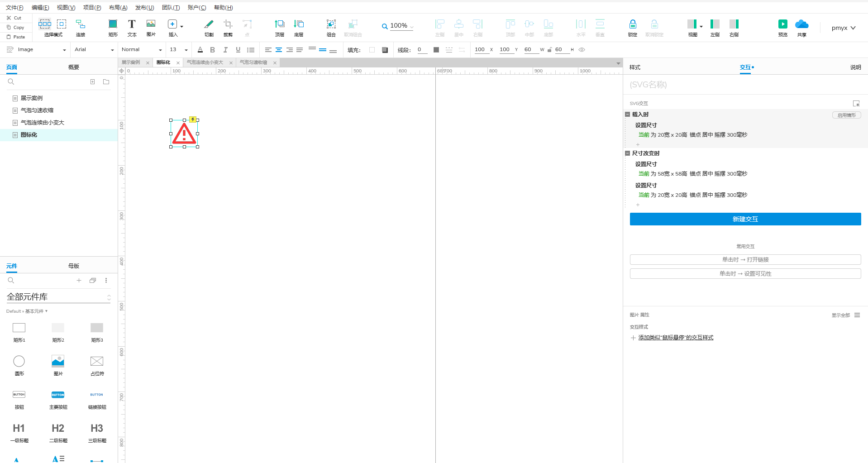Image resolution: width=868 pixels, height=463 pixels.
Task: Toggle contained selection mode icon
Action: 62,24
